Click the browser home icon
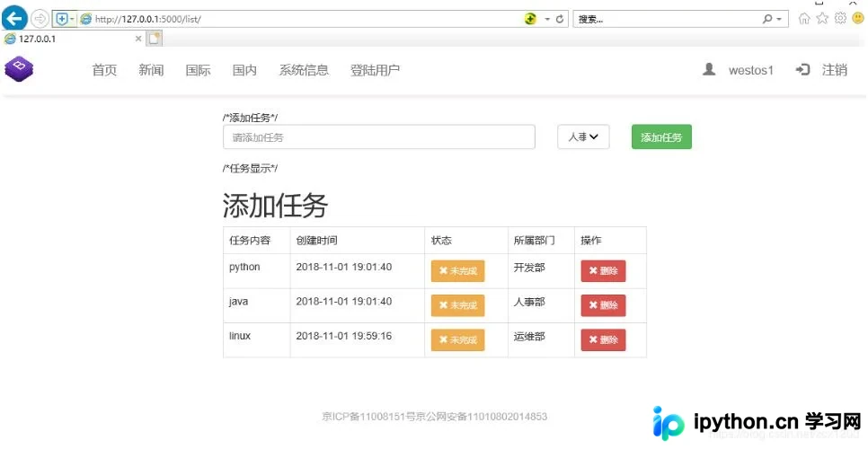The height and width of the screenshot is (449, 868). (804, 18)
